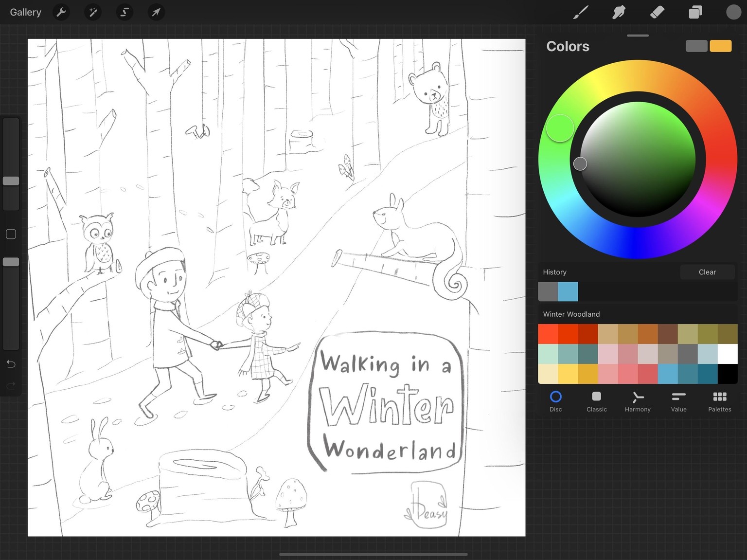747x560 pixels.
Task: Tap the Winter Woodland palette title
Action: point(571,314)
